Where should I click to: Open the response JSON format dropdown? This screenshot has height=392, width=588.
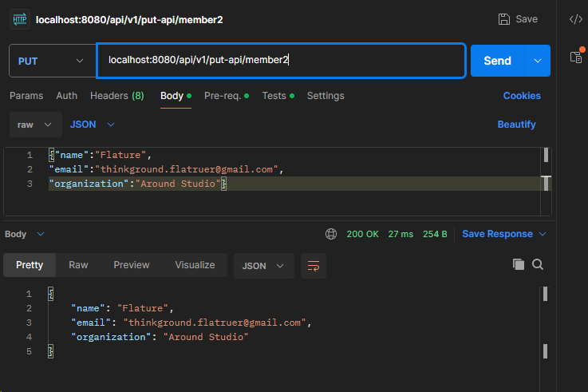click(263, 266)
